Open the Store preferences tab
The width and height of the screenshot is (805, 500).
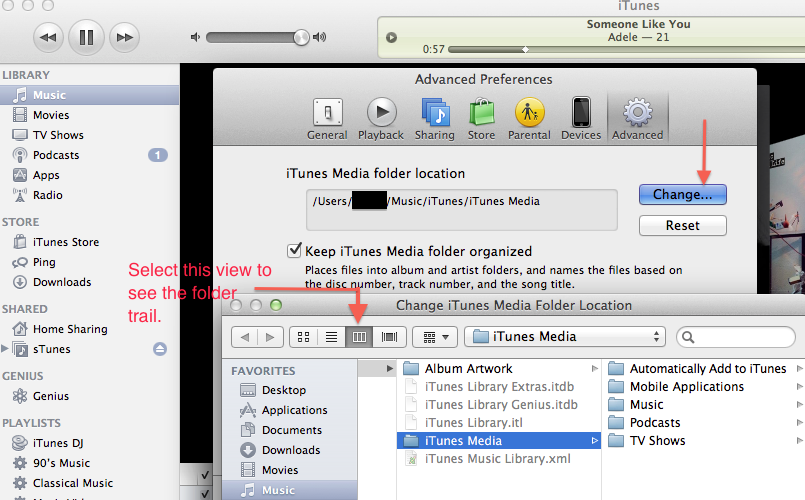click(x=482, y=119)
